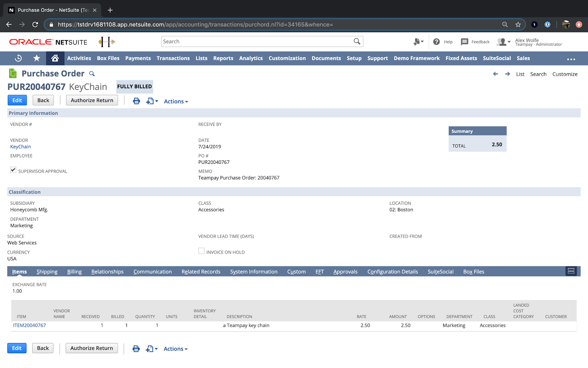Open the Analytics menu
Image resolution: width=588 pixels, height=368 pixels.
[251, 58]
